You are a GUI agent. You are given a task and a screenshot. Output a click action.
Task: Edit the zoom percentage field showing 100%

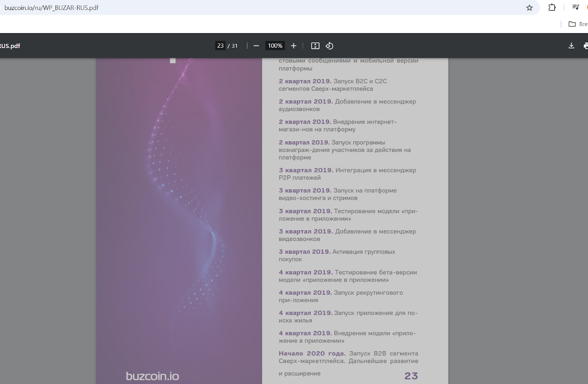275,46
